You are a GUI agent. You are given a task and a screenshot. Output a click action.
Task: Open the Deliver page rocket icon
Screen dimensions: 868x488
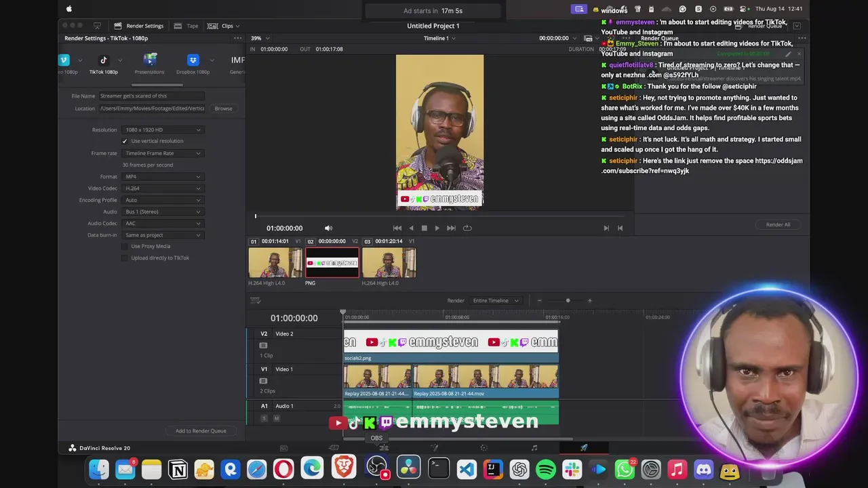584,448
